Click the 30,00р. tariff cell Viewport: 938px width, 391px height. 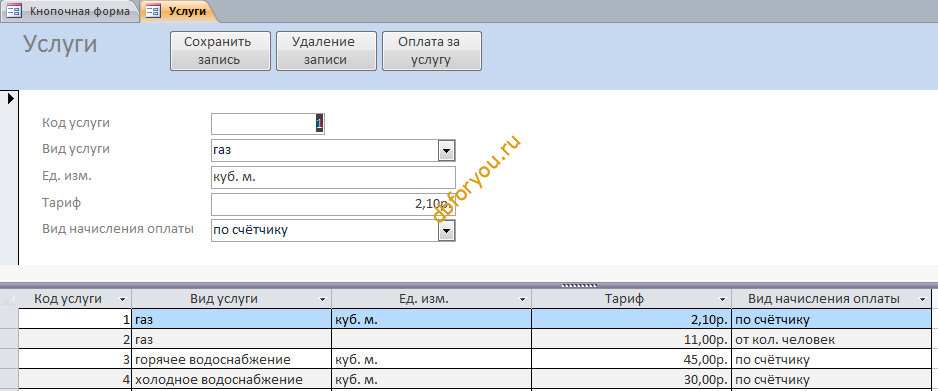point(631,380)
